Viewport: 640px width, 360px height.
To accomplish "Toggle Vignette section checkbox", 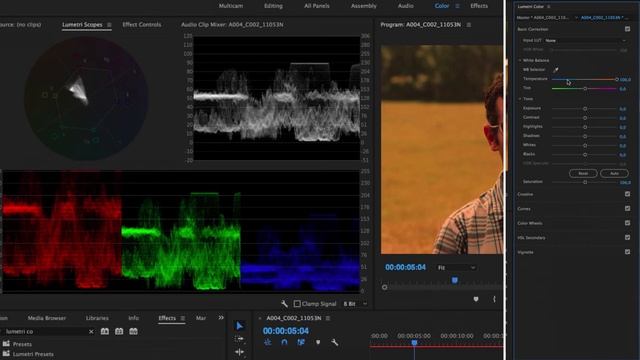I will click(627, 252).
